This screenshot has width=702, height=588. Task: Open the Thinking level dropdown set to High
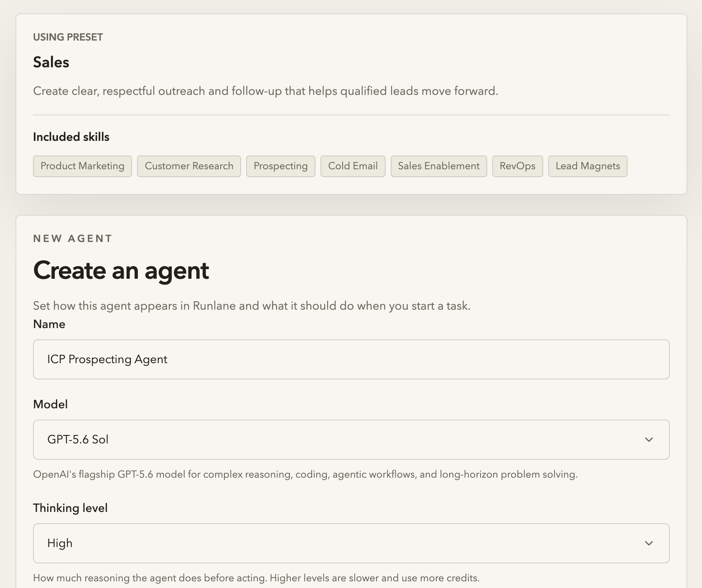[351, 543]
